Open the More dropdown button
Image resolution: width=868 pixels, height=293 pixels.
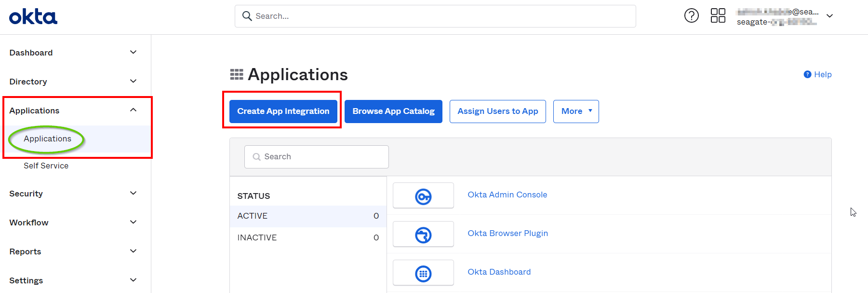point(575,112)
